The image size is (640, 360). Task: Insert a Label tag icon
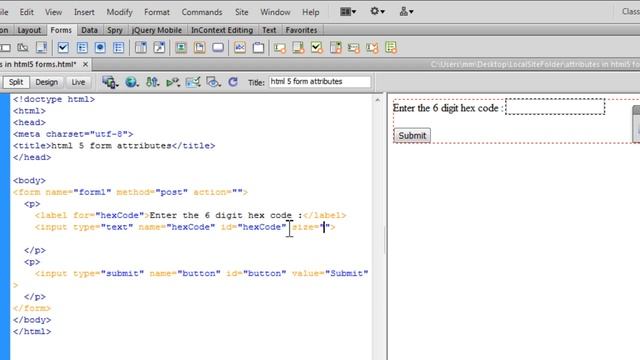[240, 47]
